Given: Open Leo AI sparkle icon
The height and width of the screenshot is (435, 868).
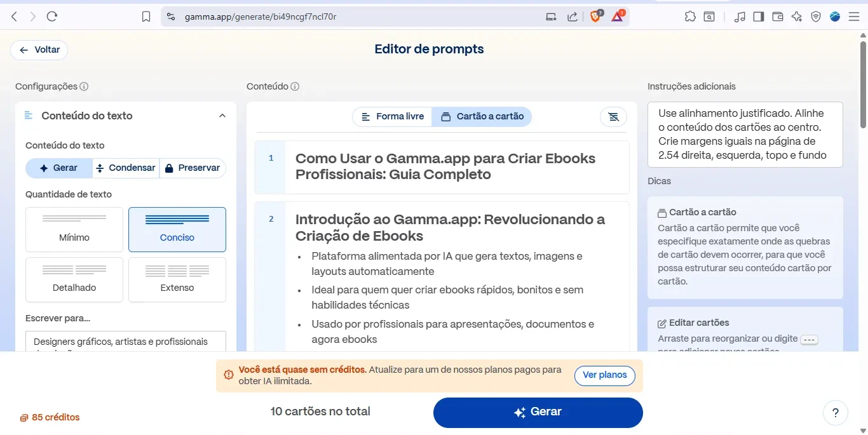Looking at the screenshot, I should point(797,17).
